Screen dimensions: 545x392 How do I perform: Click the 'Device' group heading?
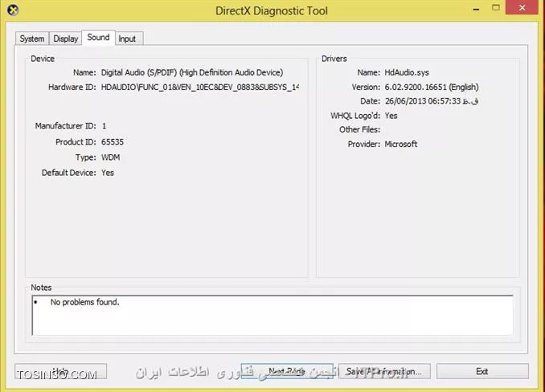pyautogui.click(x=43, y=59)
